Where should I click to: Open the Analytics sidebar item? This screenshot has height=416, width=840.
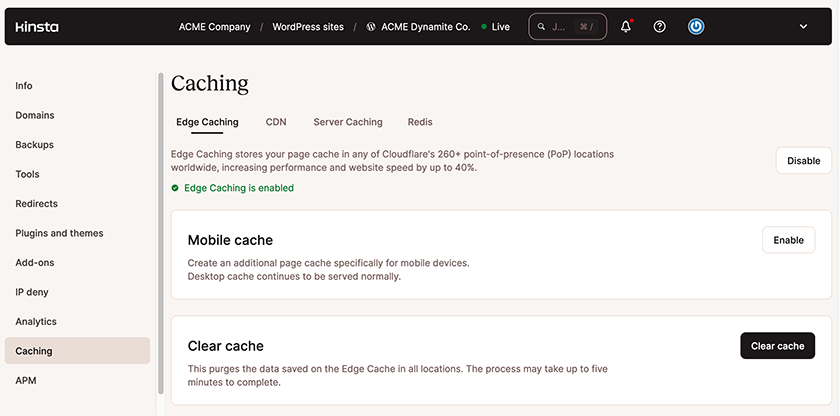(x=36, y=322)
